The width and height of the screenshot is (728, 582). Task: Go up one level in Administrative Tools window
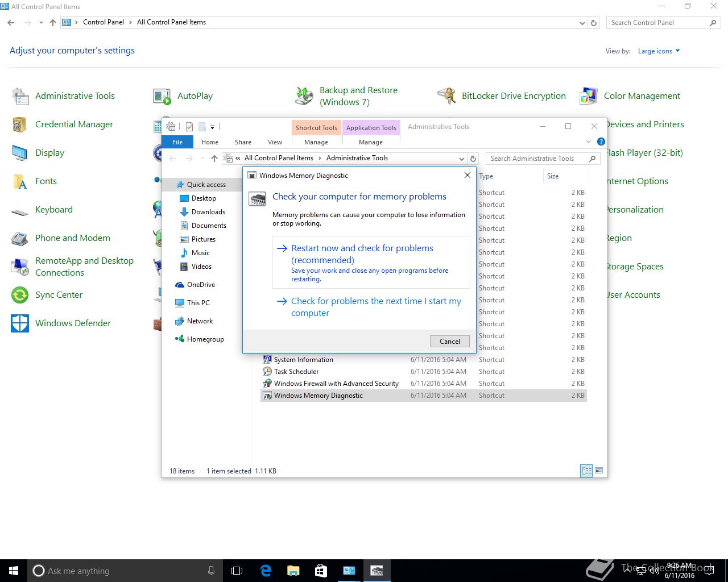point(214,159)
